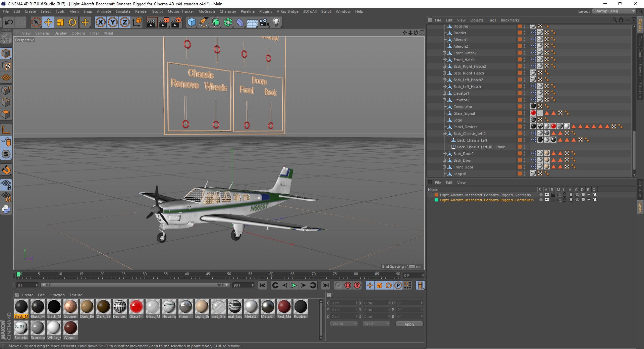Expand the Front_Hatch2 tree node
Screen dimensions: 644x349
(x=444, y=53)
